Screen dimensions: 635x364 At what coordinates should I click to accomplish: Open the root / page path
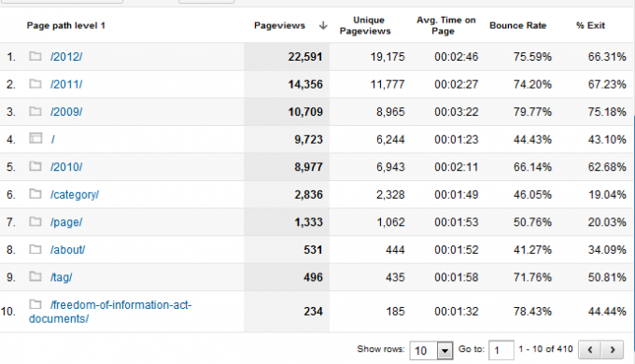[52, 139]
